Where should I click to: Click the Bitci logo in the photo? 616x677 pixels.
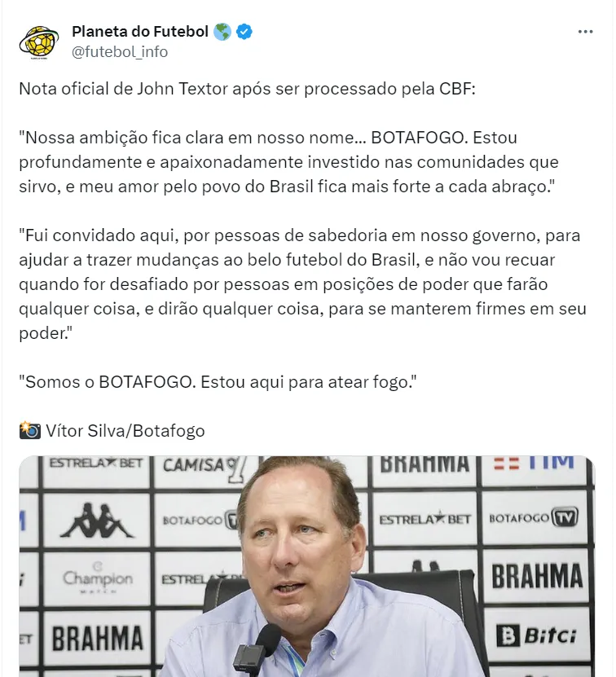tap(536, 635)
